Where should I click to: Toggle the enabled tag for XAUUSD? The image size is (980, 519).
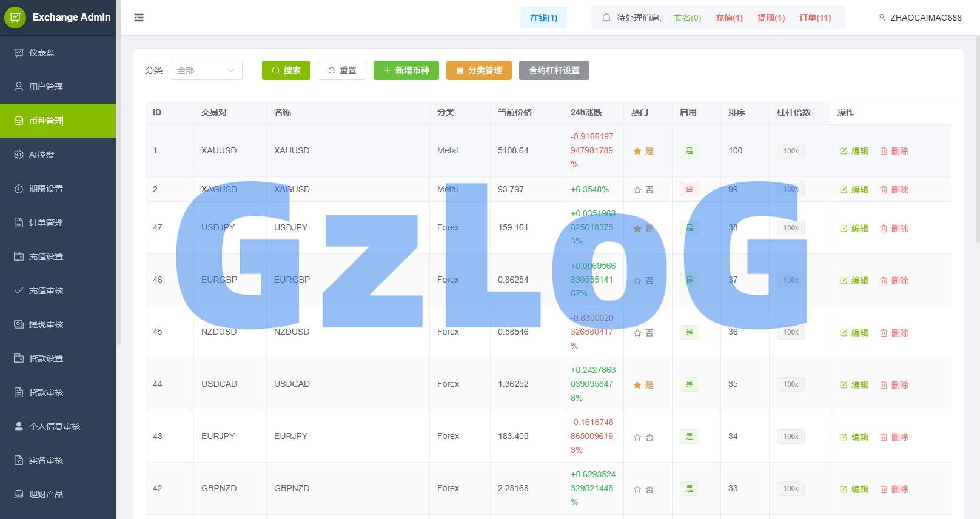tap(690, 151)
